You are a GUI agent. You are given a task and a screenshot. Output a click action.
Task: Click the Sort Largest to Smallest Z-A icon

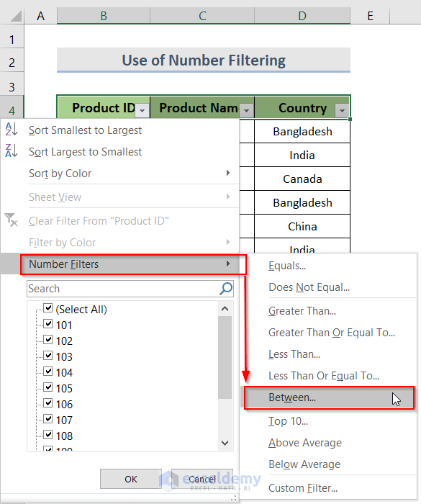(12, 150)
